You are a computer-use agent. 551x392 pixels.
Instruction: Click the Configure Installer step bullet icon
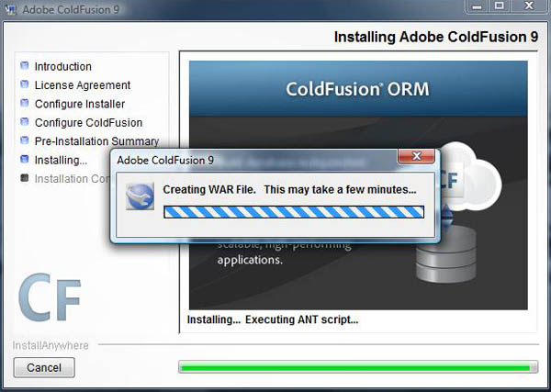pyautogui.click(x=24, y=103)
